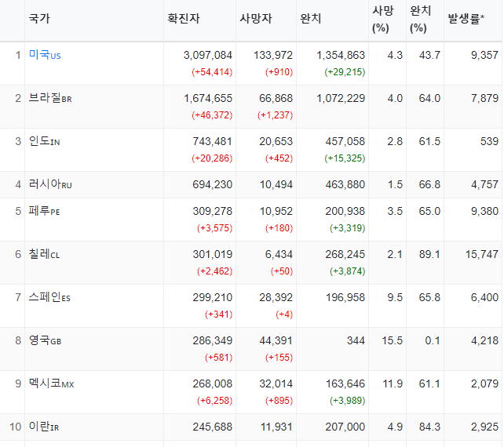
Task: Select the 멕시코 MX country name
Action: 52,383
